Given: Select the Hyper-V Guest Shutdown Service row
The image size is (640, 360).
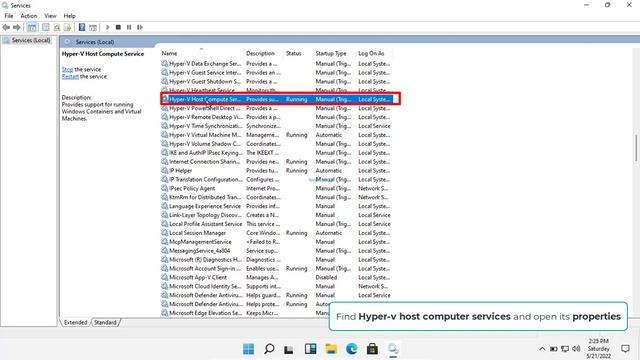Looking at the screenshot, I should pos(276,82).
